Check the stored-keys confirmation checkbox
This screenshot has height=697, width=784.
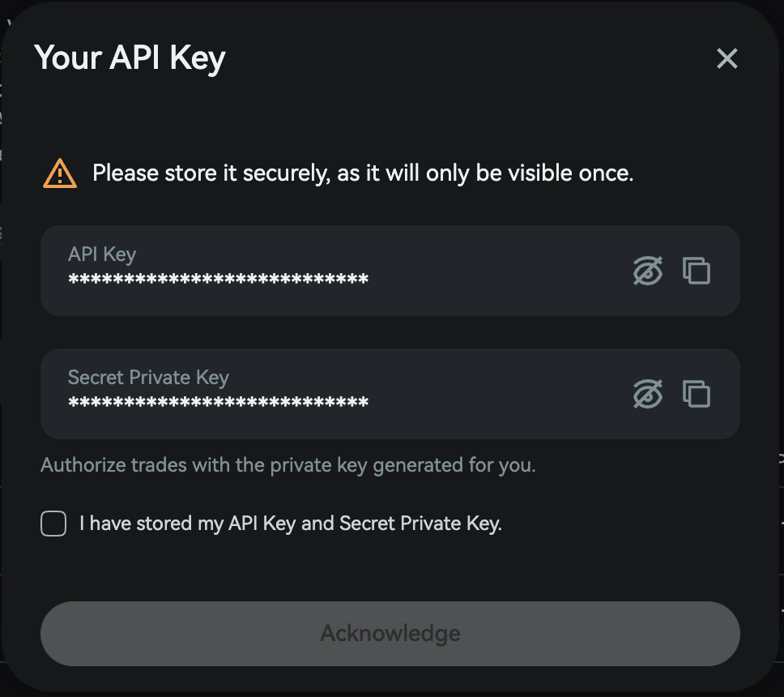point(53,524)
